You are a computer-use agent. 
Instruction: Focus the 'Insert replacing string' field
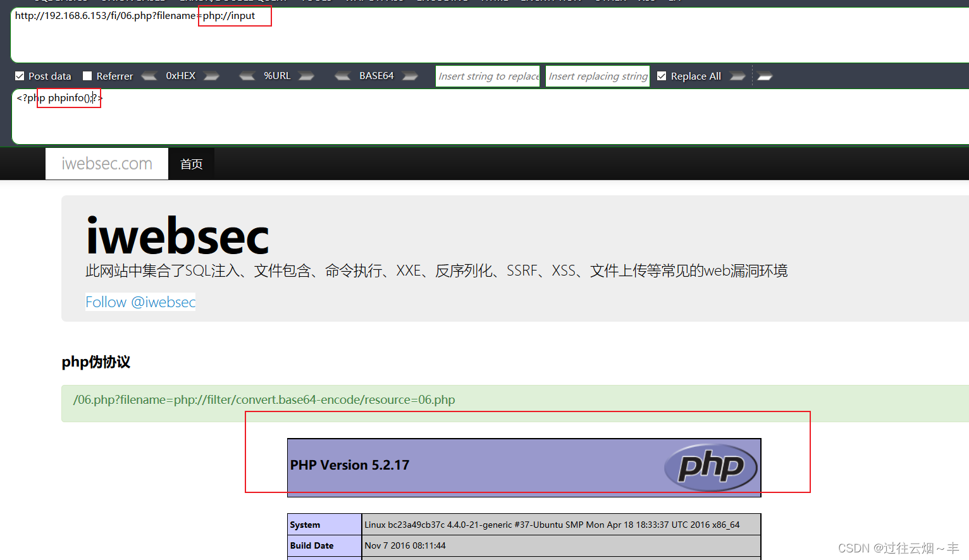click(x=598, y=76)
